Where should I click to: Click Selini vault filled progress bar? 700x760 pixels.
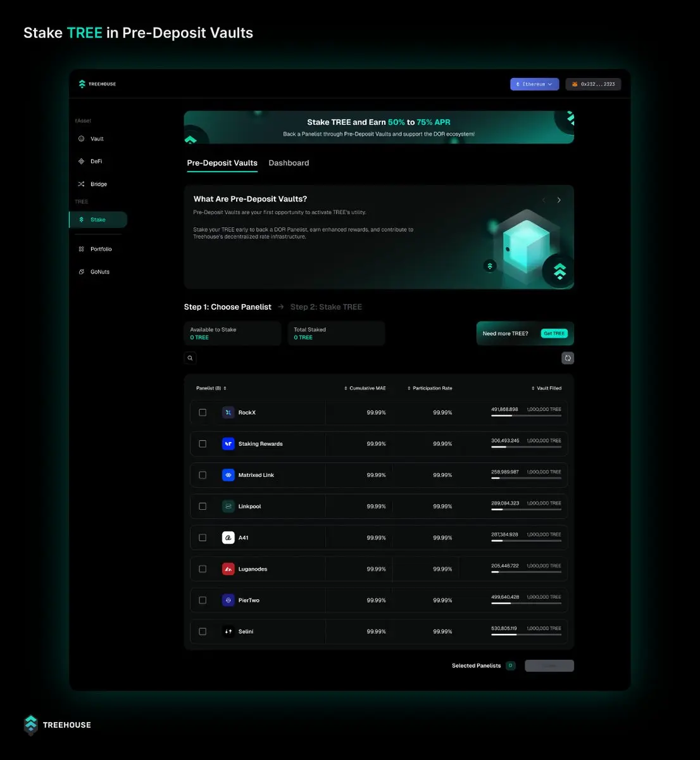point(527,635)
